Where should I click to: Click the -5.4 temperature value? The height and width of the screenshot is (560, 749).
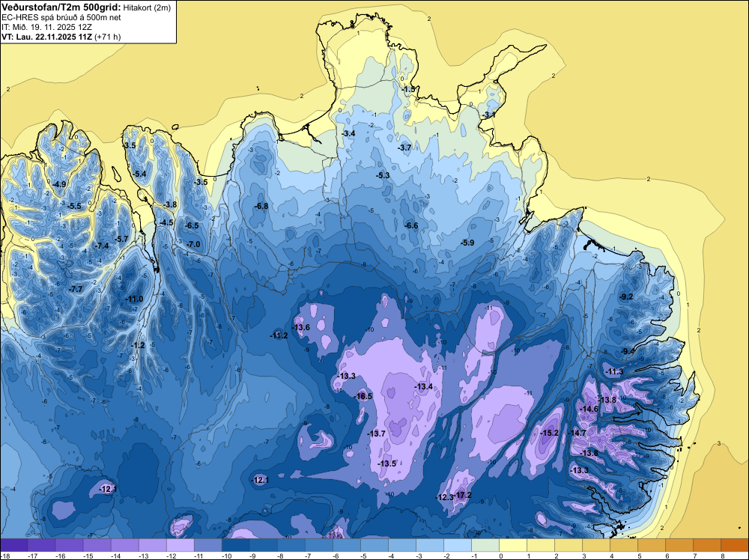click(x=139, y=174)
